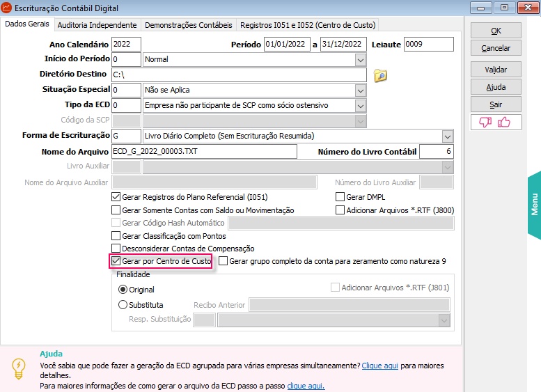Click the Período start date field
Image resolution: width=541 pixels, height=392 pixels.
point(287,44)
